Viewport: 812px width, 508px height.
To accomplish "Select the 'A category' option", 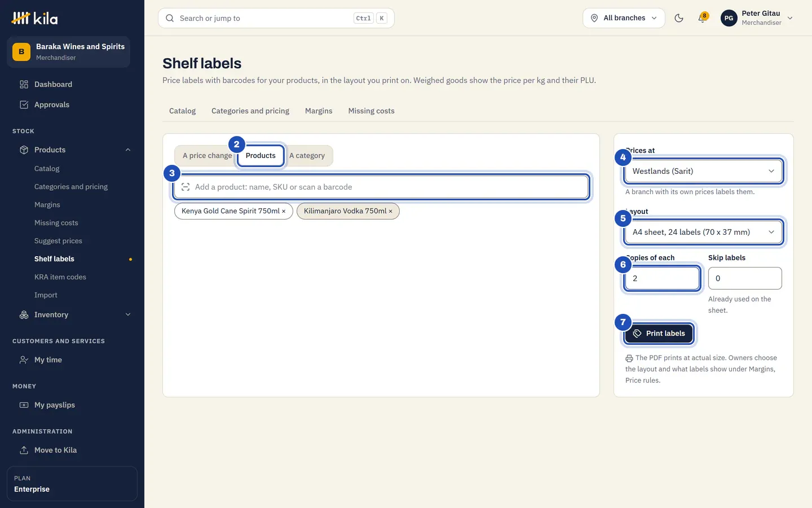I will (x=307, y=156).
